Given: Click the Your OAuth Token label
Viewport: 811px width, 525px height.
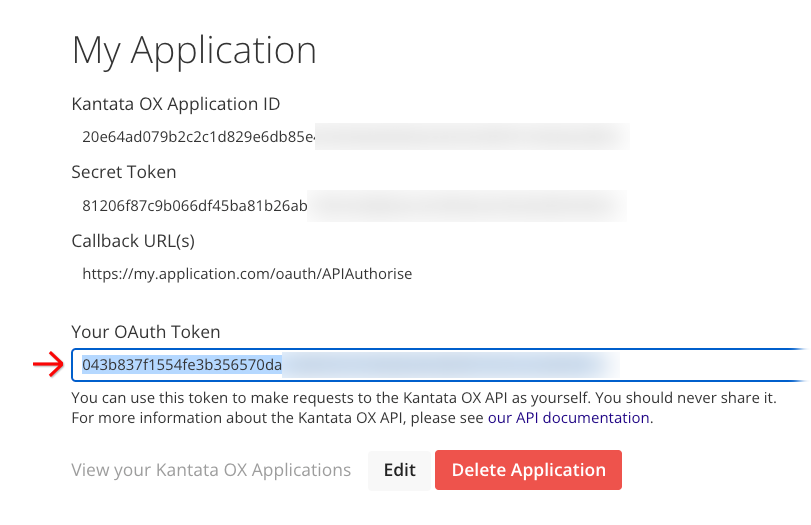Looking at the screenshot, I should click(146, 332).
